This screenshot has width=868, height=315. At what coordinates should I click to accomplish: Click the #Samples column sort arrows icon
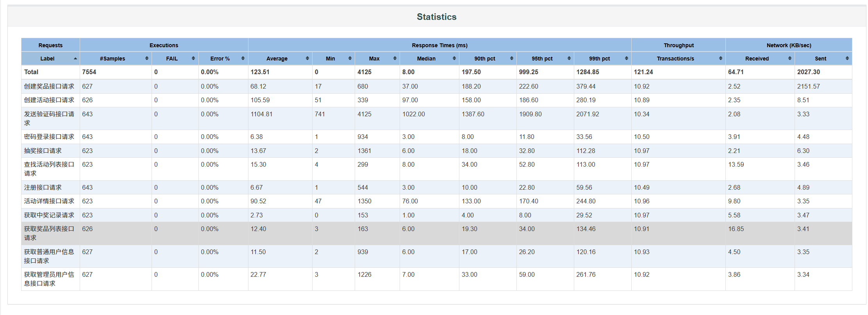point(147,59)
